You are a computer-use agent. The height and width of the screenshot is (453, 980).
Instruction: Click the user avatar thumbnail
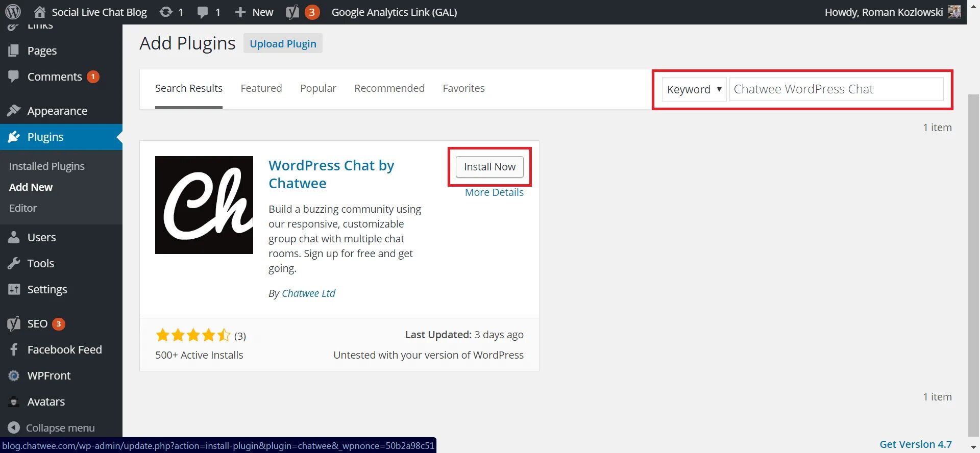(x=954, y=12)
